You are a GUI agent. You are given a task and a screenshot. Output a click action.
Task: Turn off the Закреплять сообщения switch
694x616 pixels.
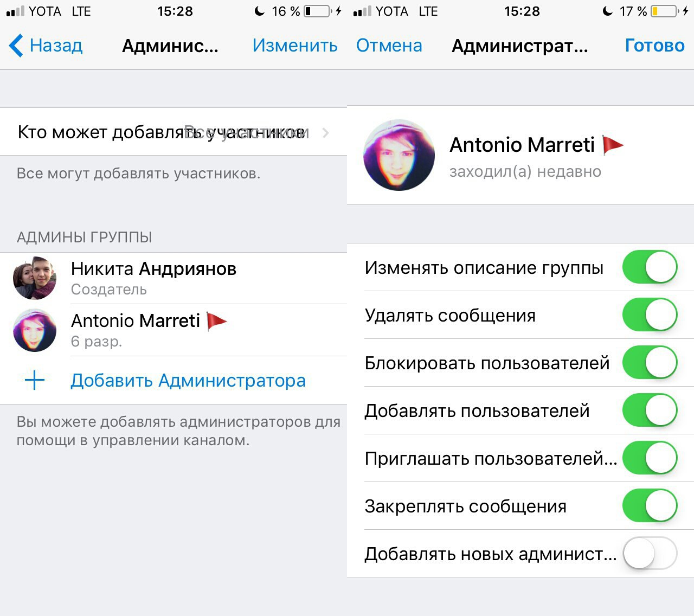(650, 505)
